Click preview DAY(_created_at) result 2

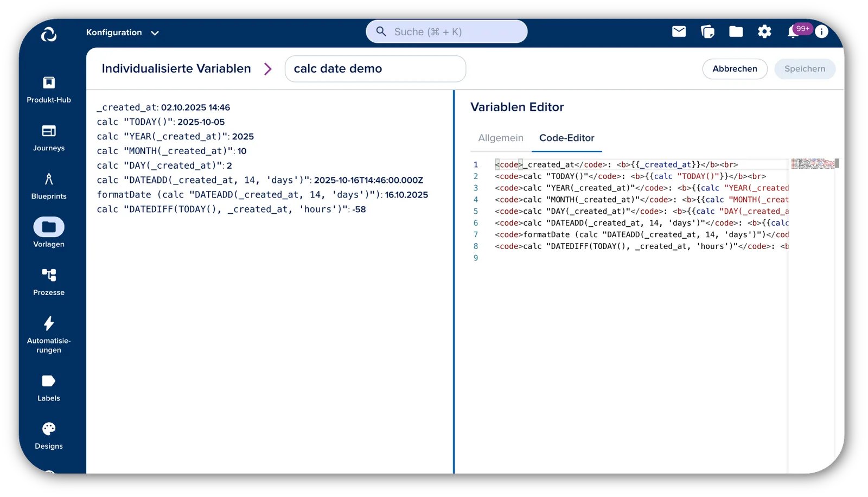229,165
